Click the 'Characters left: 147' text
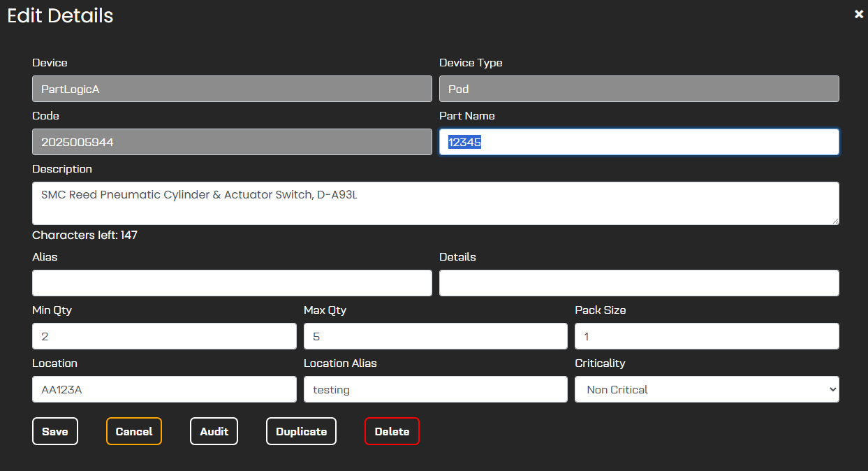The image size is (868, 471). (x=84, y=235)
